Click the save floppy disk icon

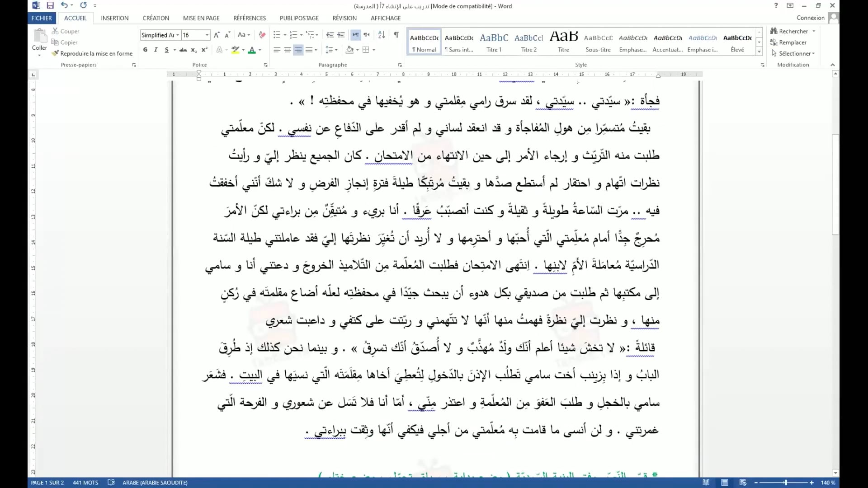click(50, 5)
